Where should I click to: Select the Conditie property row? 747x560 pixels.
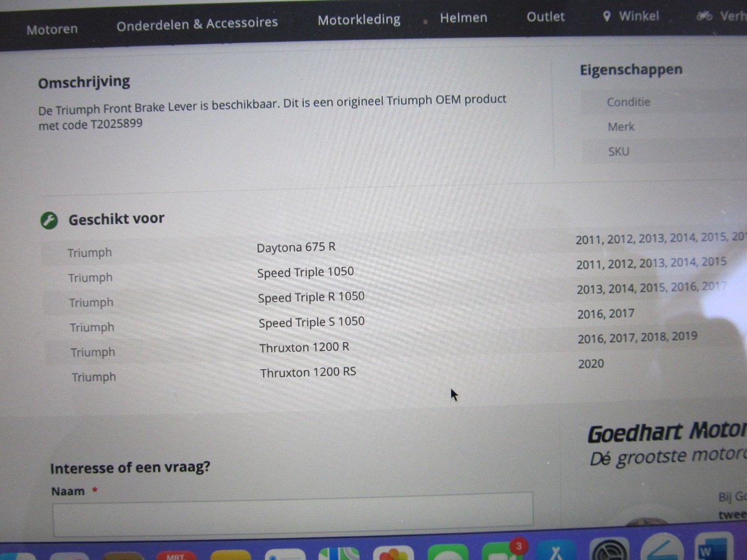[x=664, y=101]
